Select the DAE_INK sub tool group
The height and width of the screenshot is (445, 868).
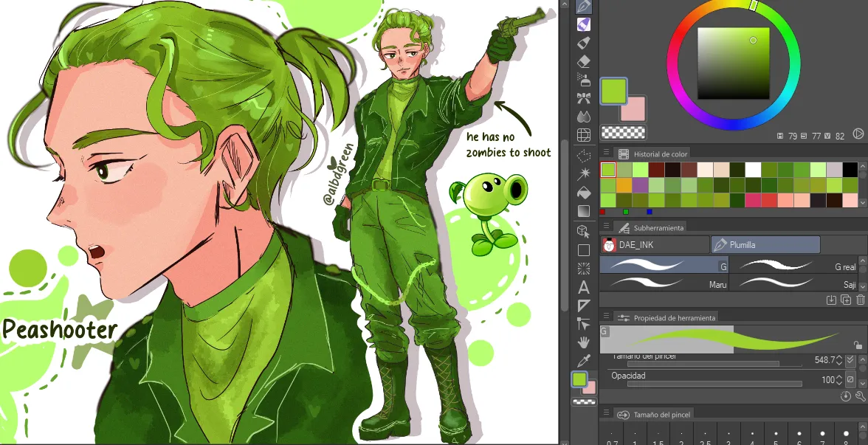[x=655, y=245]
